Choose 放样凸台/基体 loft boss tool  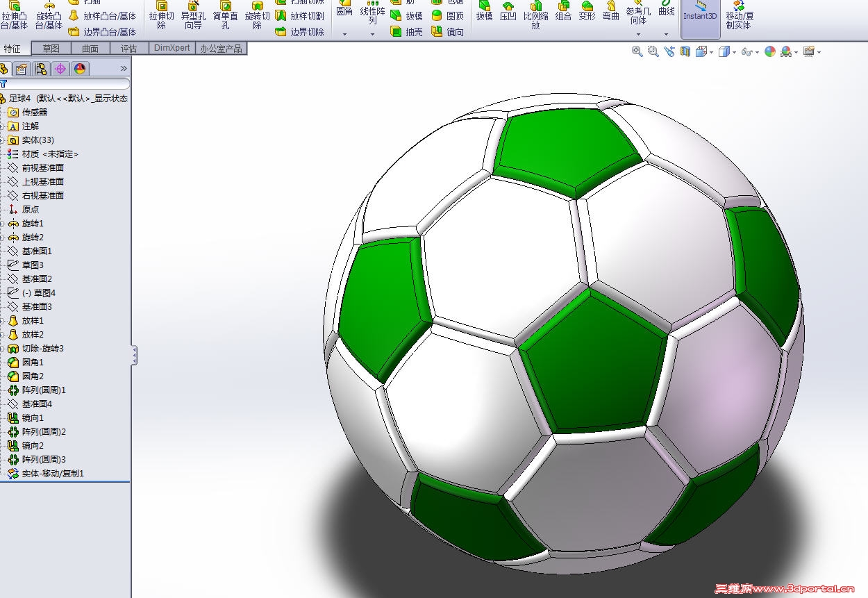(102, 15)
